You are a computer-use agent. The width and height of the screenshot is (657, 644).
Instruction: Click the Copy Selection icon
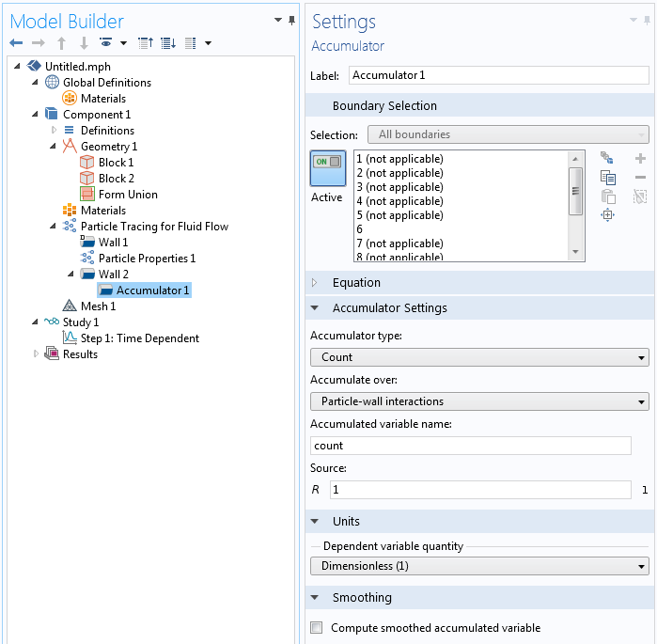607,178
